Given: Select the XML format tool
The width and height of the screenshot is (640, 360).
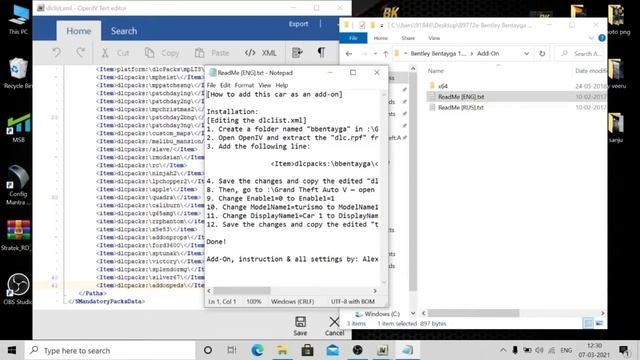Looking at the screenshot, I should click(260, 53).
